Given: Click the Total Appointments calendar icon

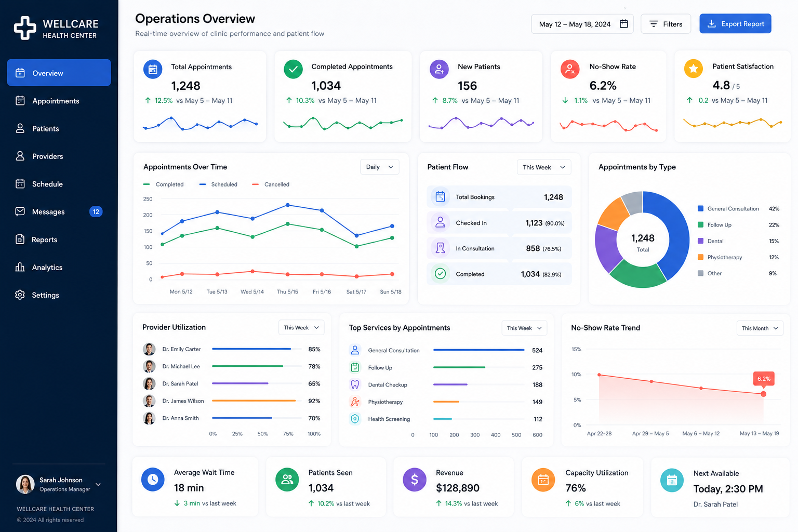Looking at the screenshot, I should coord(153,69).
